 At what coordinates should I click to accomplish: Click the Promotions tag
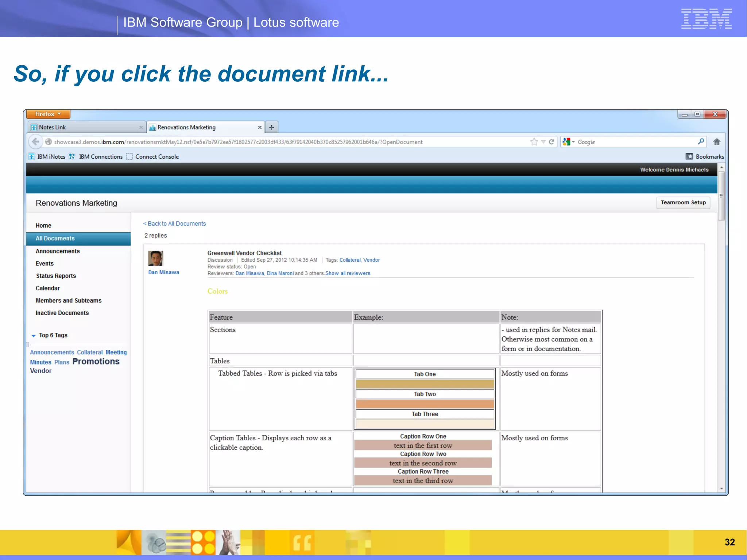coord(96,362)
